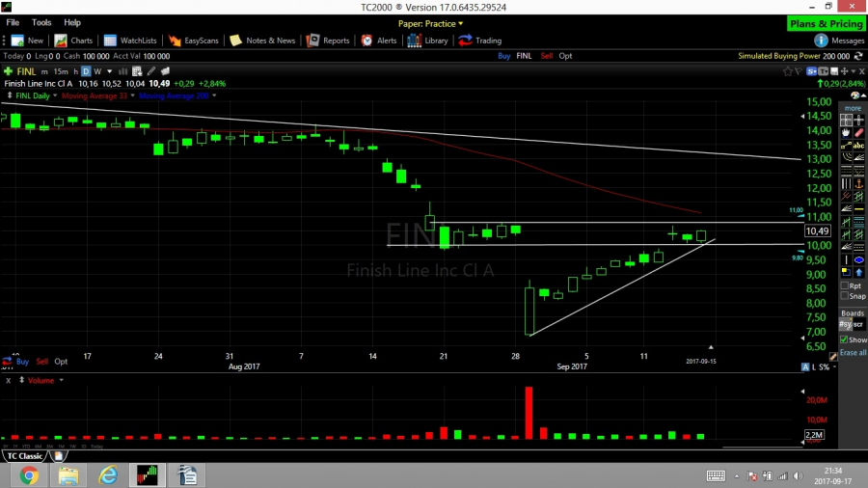The image size is (868, 488).
Task: Switch chart to 15m timeframe
Action: pos(61,71)
